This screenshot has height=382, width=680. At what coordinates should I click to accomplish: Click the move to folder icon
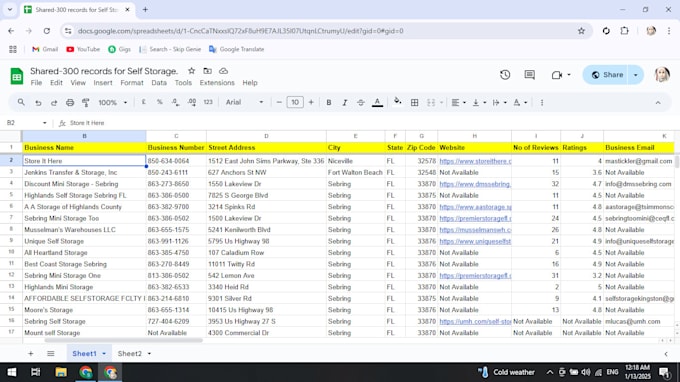(207, 71)
